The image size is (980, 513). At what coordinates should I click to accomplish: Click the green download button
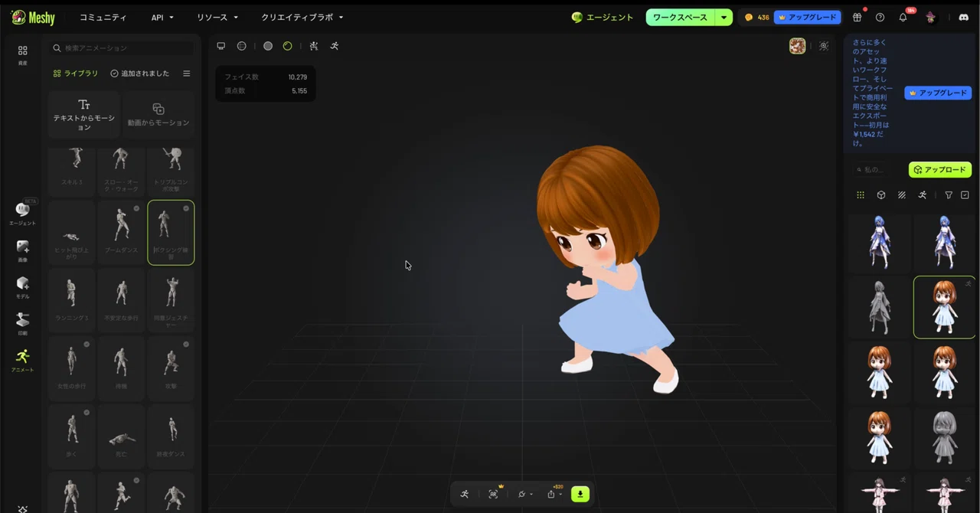(x=580, y=494)
